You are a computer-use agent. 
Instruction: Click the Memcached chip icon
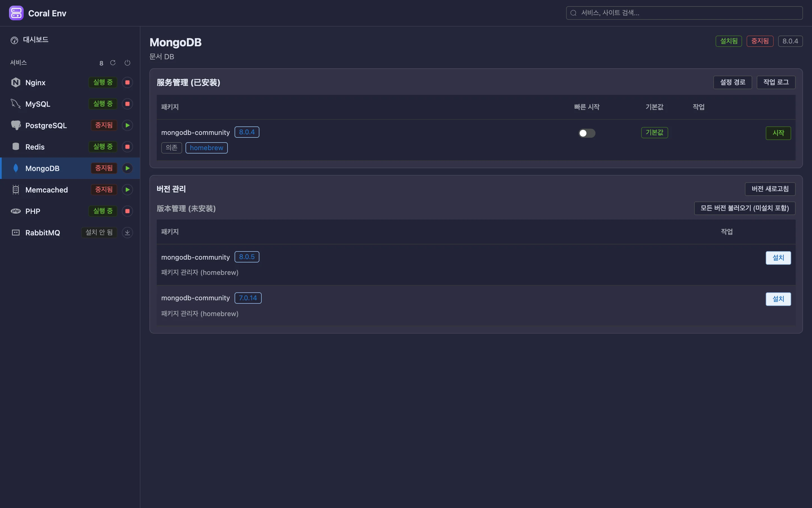[x=16, y=190]
